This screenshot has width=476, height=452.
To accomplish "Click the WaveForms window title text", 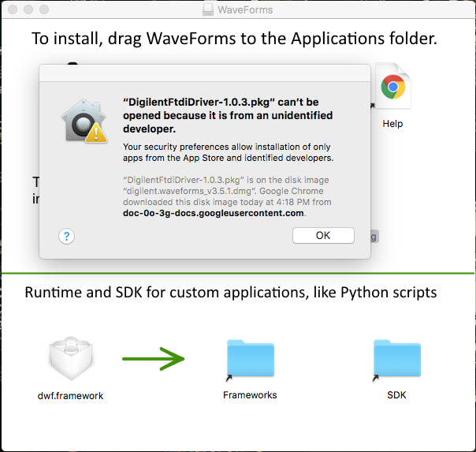I will point(245,10).
